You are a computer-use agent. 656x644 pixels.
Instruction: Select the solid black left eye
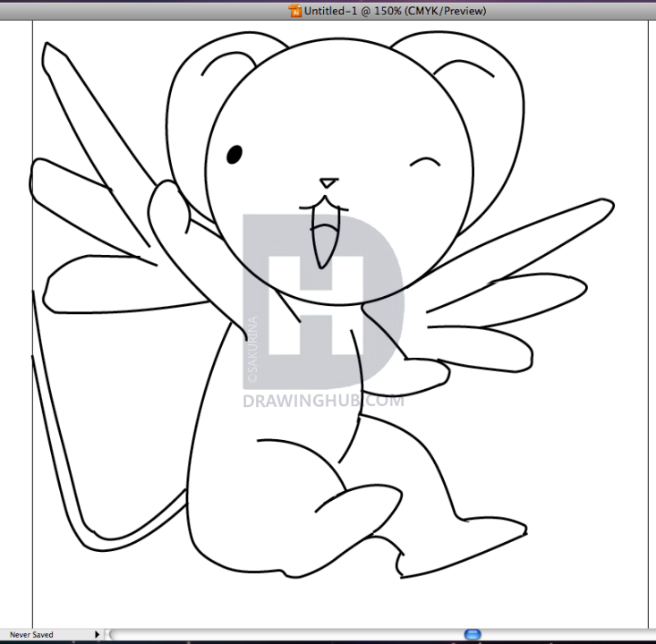point(234,155)
